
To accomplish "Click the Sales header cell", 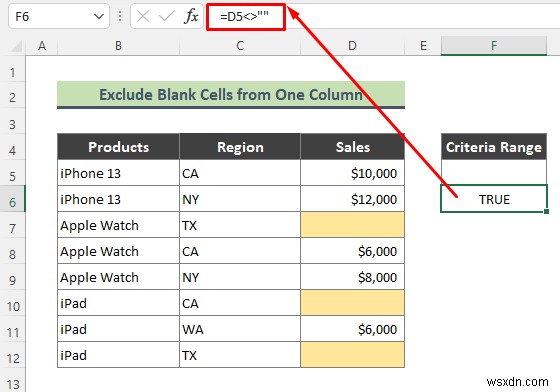I will click(x=352, y=147).
